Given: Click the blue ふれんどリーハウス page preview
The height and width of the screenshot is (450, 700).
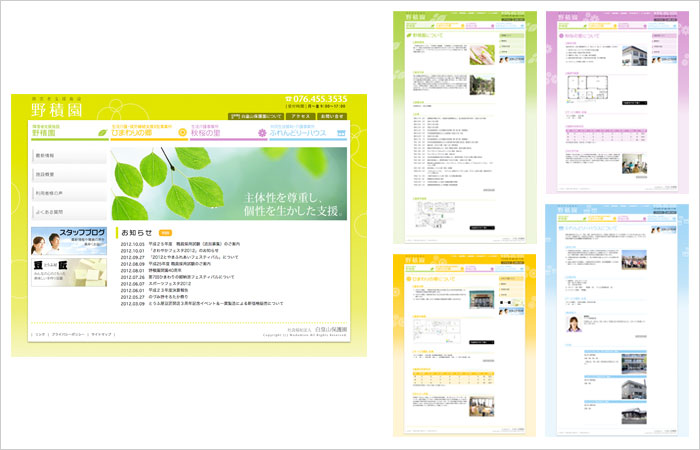Looking at the screenshot, I should pos(610,318).
